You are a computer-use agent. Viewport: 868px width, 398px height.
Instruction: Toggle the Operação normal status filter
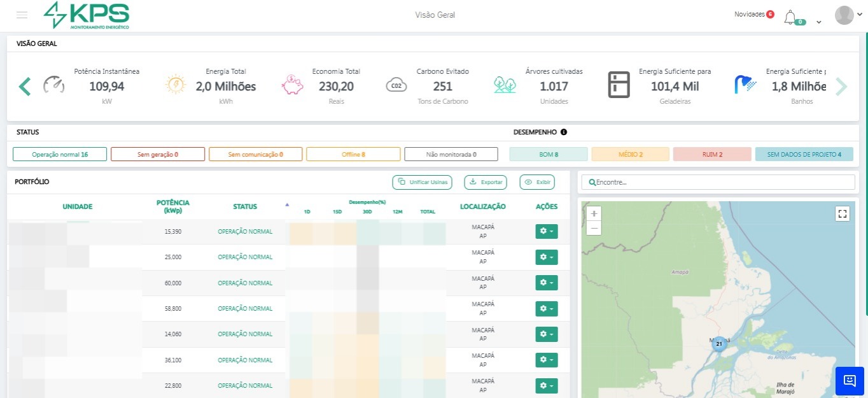click(60, 154)
